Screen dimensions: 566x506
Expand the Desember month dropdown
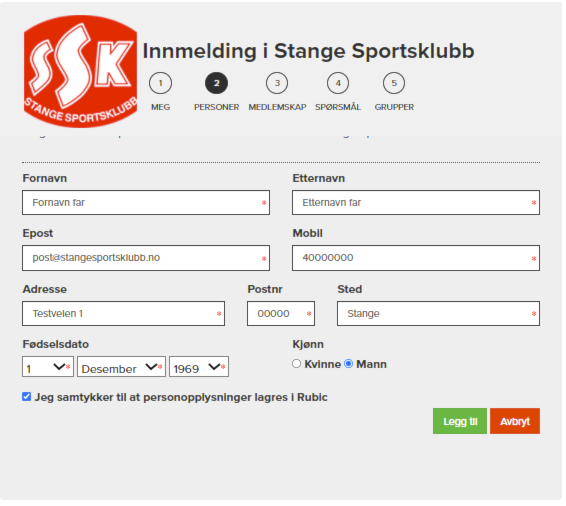click(121, 367)
